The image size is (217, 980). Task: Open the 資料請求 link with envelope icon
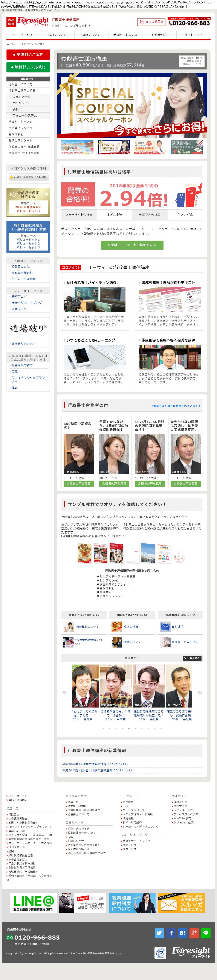point(177,627)
